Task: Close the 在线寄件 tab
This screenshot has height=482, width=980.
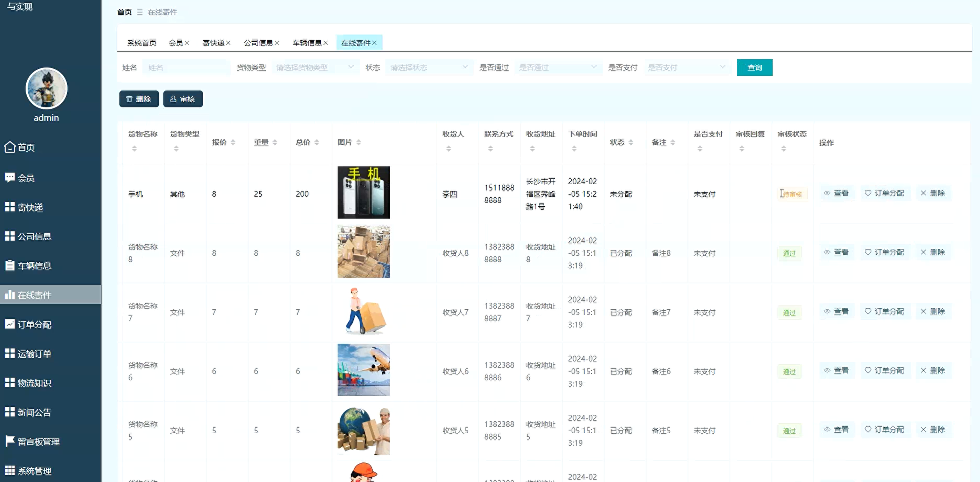Action: pos(374,43)
